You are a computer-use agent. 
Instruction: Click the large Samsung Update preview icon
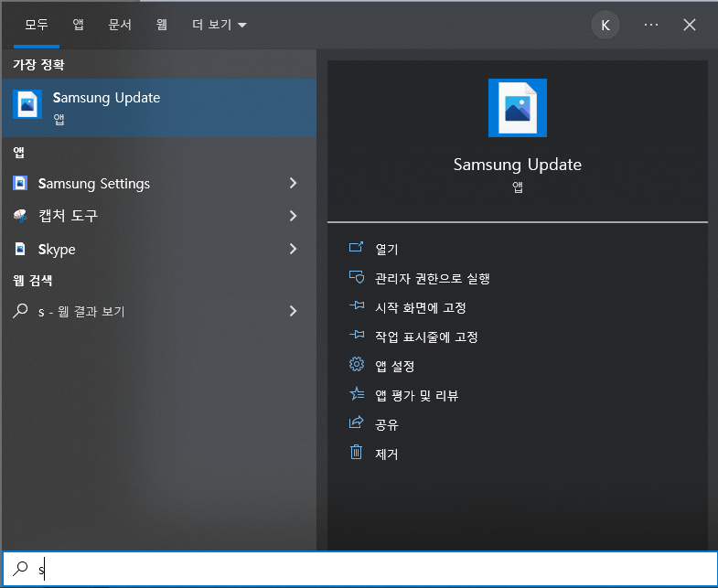[x=518, y=108]
